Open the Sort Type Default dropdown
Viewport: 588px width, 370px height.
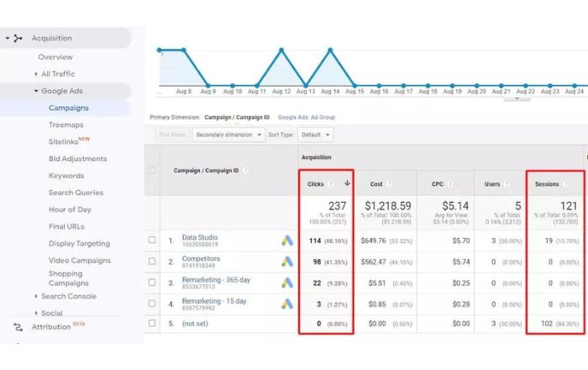coord(315,135)
